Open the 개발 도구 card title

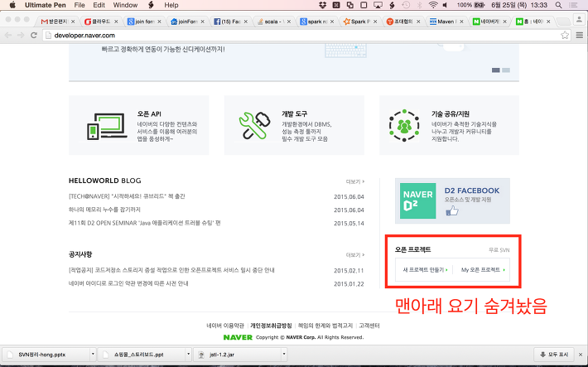coord(294,113)
